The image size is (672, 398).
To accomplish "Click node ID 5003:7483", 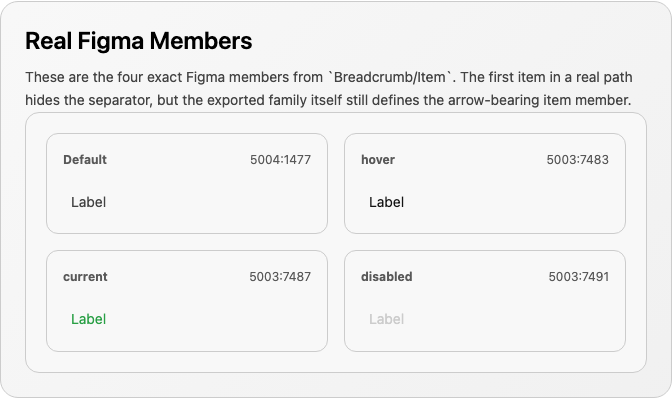I will (x=577, y=160).
